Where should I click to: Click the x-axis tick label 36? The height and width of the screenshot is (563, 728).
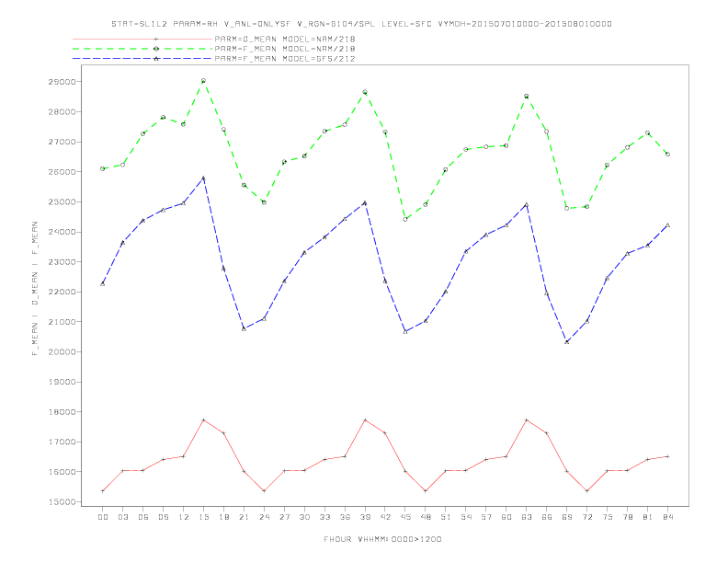pyautogui.click(x=345, y=517)
